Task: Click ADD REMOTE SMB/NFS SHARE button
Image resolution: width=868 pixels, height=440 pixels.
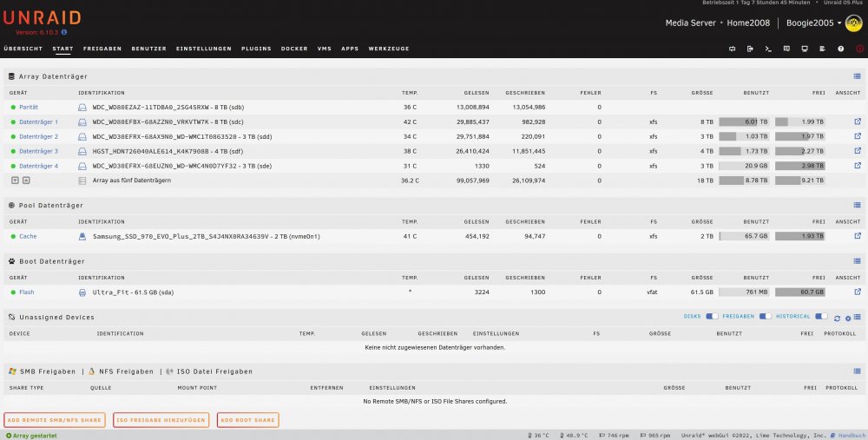Action: [x=55, y=420]
